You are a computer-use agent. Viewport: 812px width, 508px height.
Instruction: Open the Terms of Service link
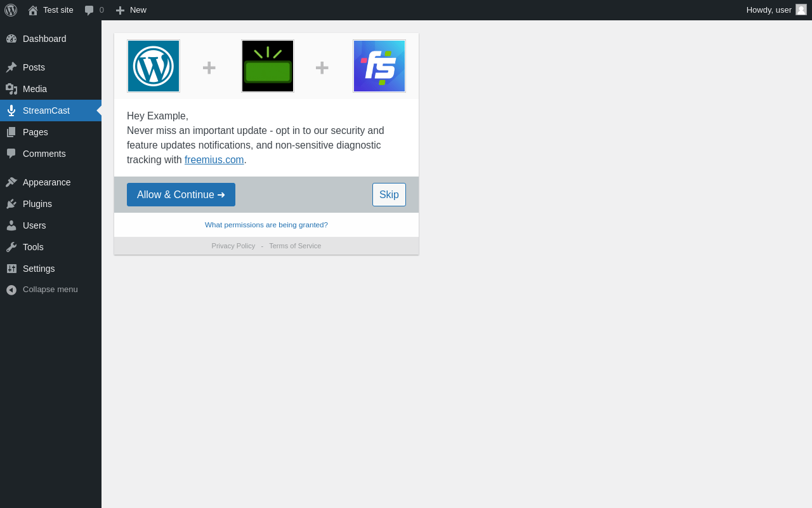point(295,246)
